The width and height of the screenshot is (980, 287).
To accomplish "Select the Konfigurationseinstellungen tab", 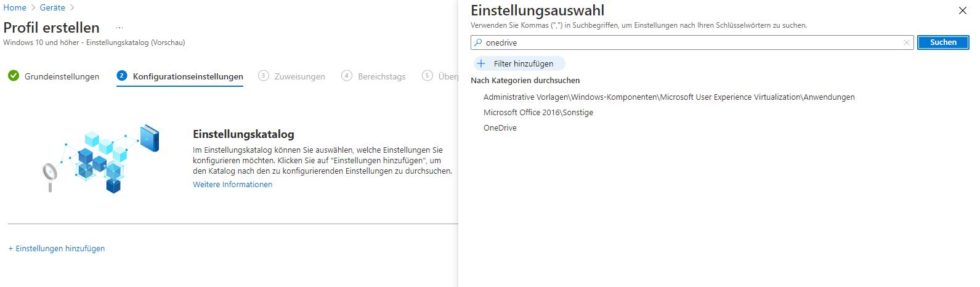I will click(180, 76).
